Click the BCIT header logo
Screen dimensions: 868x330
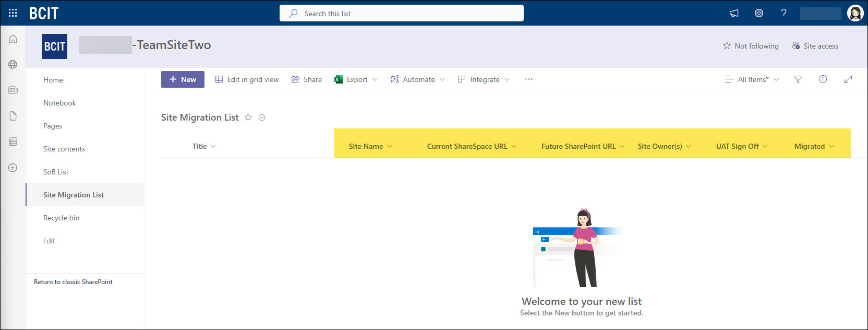(x=44, y=13)
